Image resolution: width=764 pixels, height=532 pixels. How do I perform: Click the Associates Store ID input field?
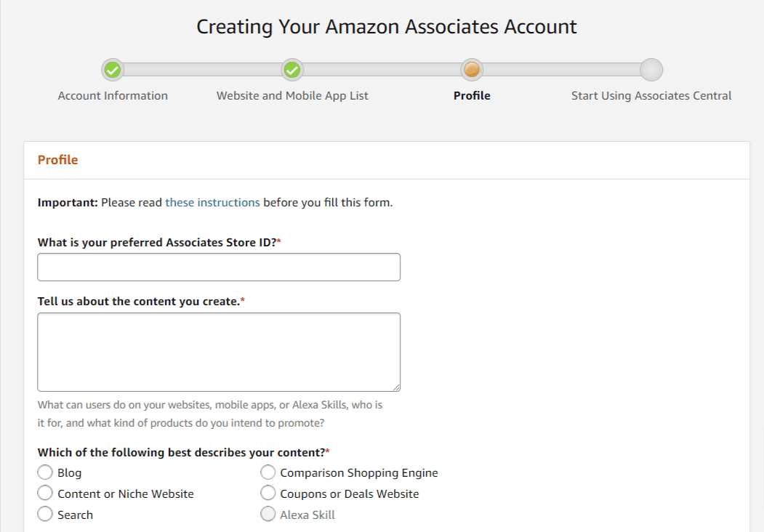pos(218,267)
